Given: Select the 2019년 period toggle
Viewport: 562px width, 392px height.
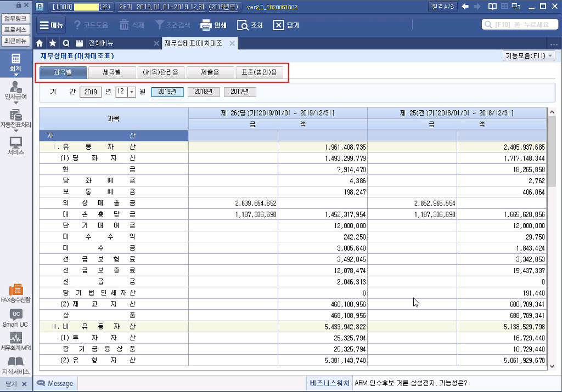Looking at the screenshot, I should click(167, 92).
